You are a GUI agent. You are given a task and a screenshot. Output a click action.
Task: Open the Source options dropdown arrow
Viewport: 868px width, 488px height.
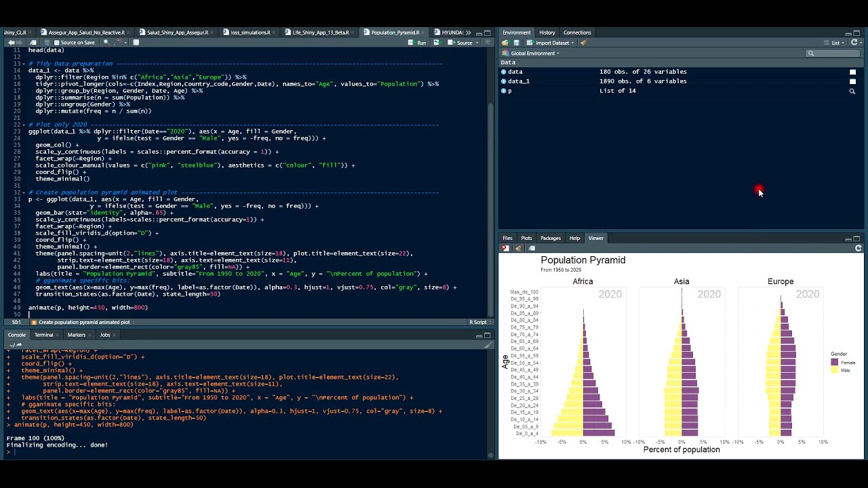pos(477,43)
